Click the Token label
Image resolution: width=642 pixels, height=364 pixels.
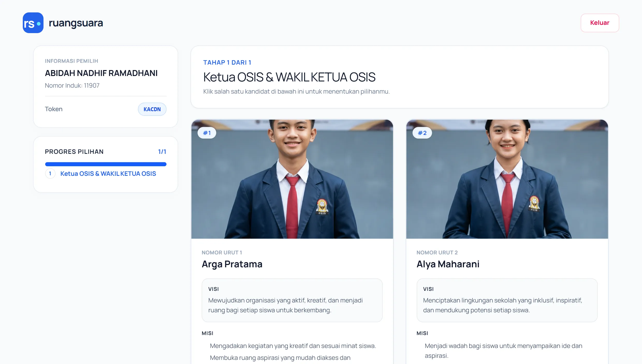54,109
